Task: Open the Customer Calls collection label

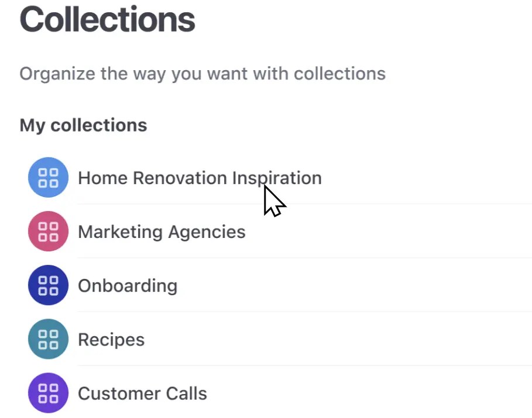Action: click(x=142, y=393)
